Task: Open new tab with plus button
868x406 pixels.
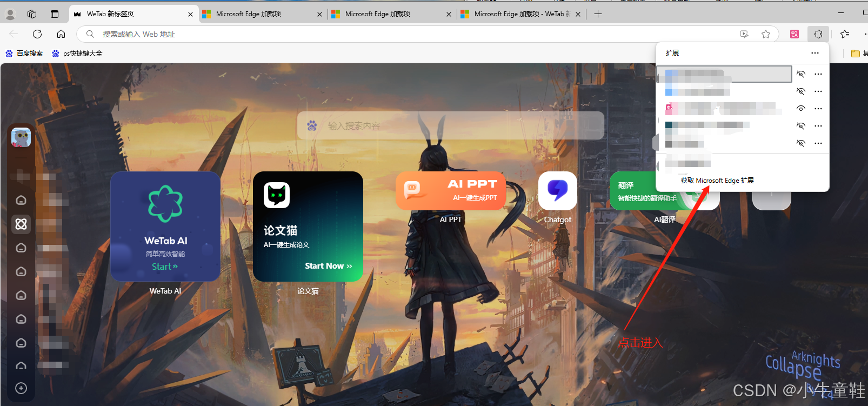Action: [598, 14]
